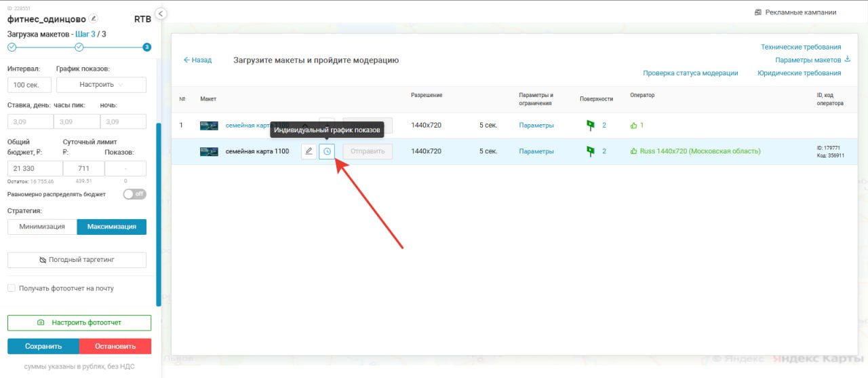
Task: Click green flag in first table row
Action: coord(590,126)
